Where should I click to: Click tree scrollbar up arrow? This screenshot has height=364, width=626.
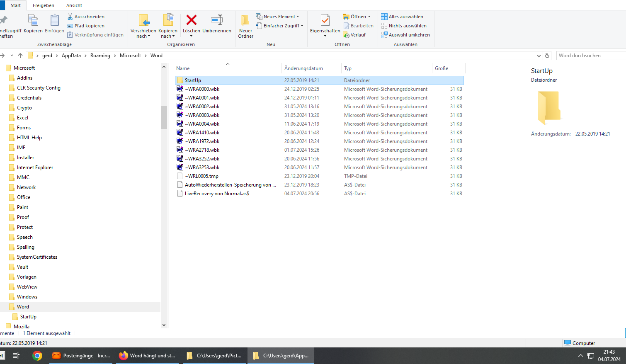(x=164, y=67)
